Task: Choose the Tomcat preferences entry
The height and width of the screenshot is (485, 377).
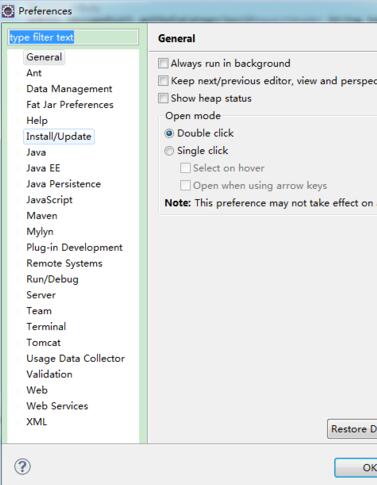Action: pos(43,342)
